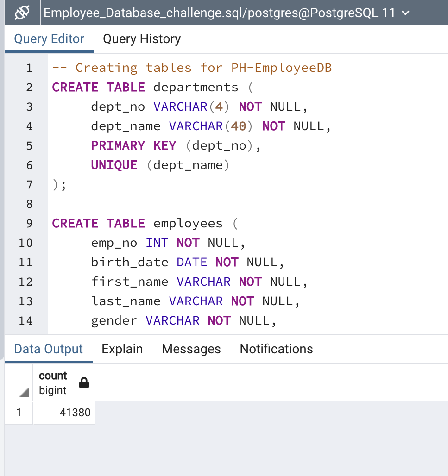Image resolution: width=448 pixels, height=476 pixels.
Task: Select the UNIQUE dept_name constraint line
Action: [160, 165]
